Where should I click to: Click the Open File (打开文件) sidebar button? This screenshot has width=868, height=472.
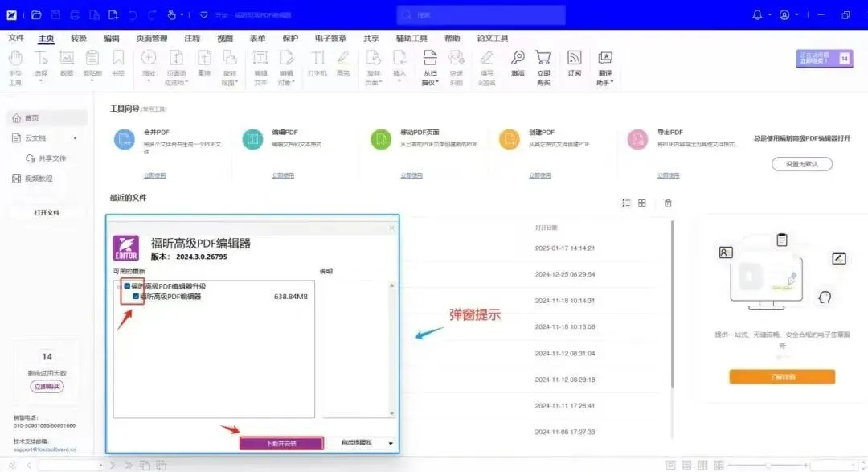[x=47, y=213]
